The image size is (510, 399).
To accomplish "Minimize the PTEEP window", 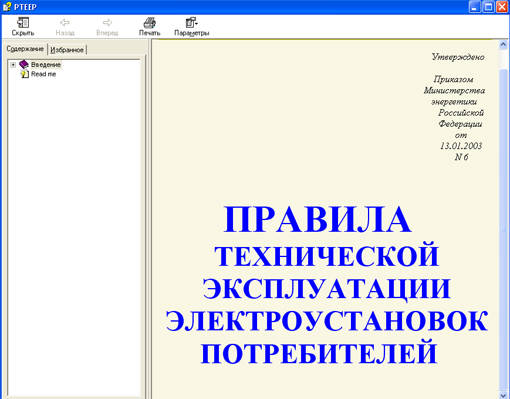I will click(475, 7).
